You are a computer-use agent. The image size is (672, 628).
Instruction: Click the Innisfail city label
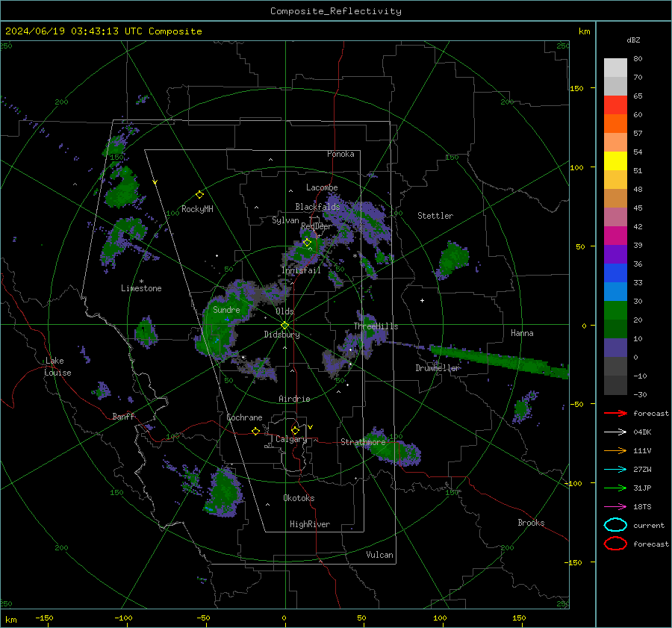coord(301,270)
